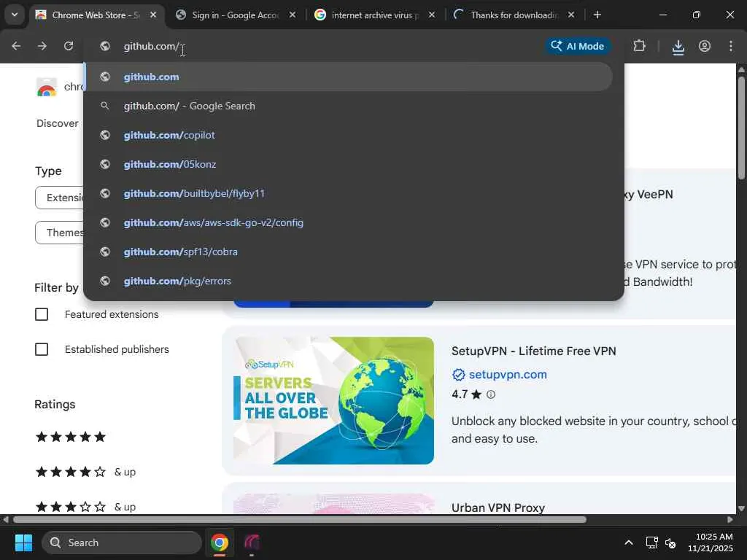Screen dimensions: 747x560
Task: Switch to the Thanks for downloading tab
Action: [514, 15]
